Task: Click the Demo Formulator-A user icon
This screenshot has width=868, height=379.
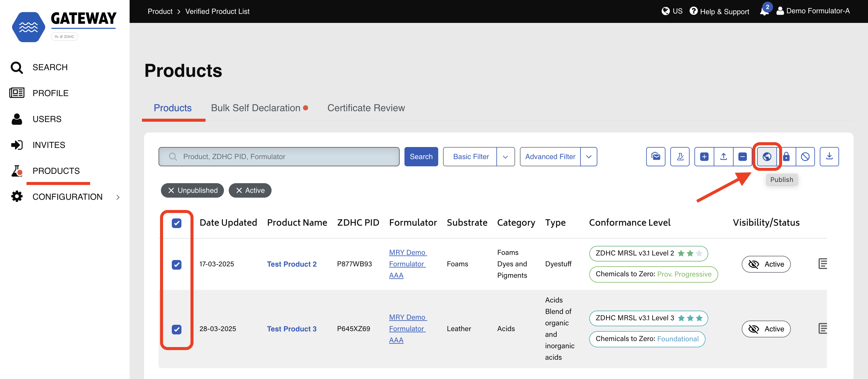Action: 780,11
